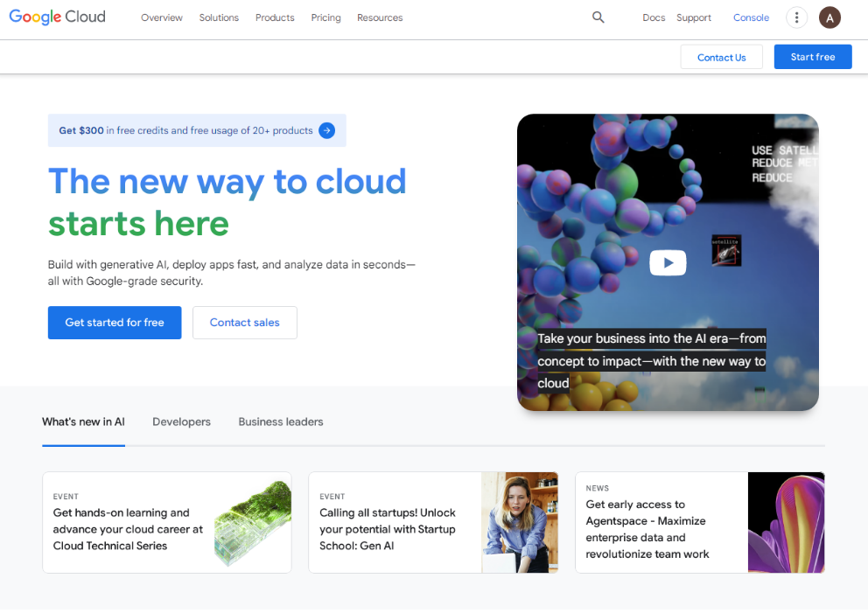
Task: Play the promotional video
Action: 668,262
